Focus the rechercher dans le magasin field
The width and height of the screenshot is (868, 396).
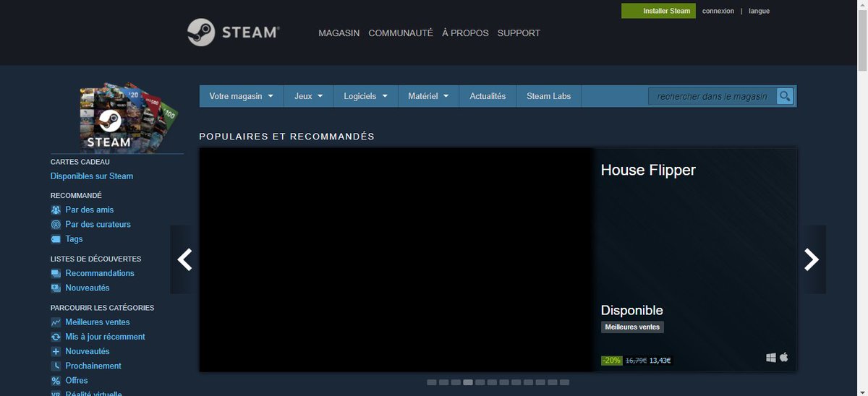coord(712,96)
